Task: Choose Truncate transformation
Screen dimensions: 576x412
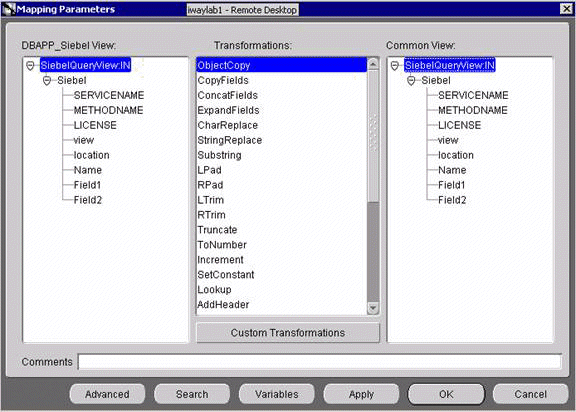Action: 281,230
